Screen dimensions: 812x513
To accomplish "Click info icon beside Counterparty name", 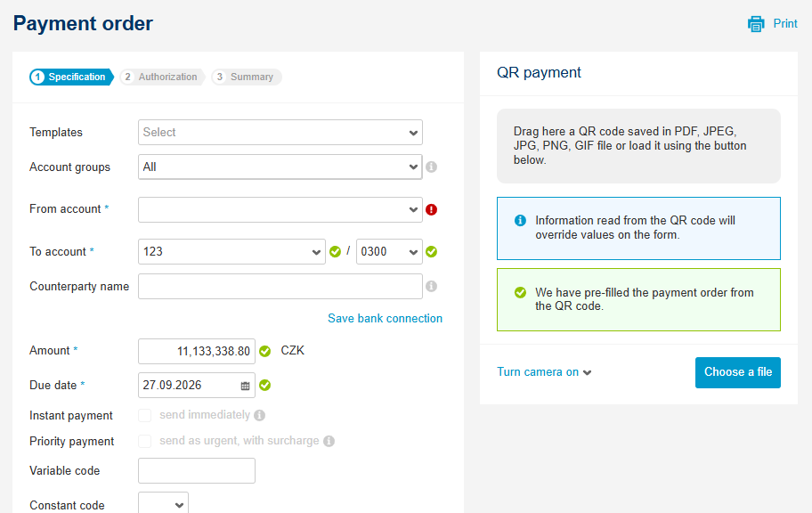I will [x=431, y=286].
